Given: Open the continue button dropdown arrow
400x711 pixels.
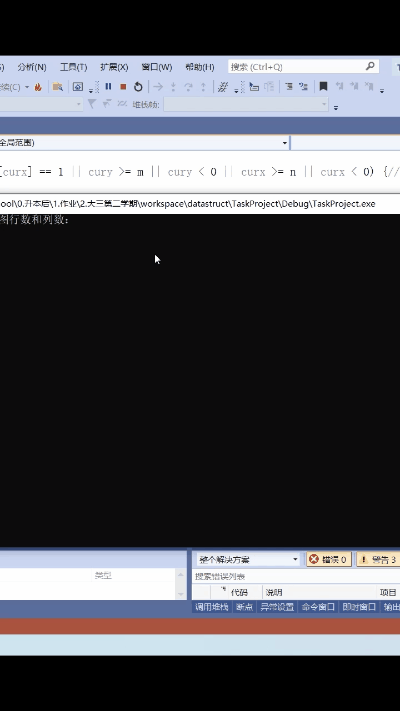Looking at the screenshot, I should point(27,87).
